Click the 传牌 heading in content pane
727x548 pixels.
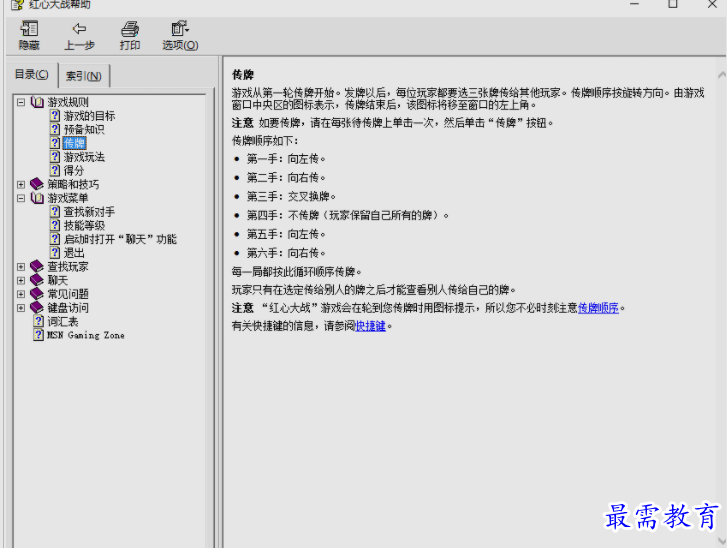242,75
